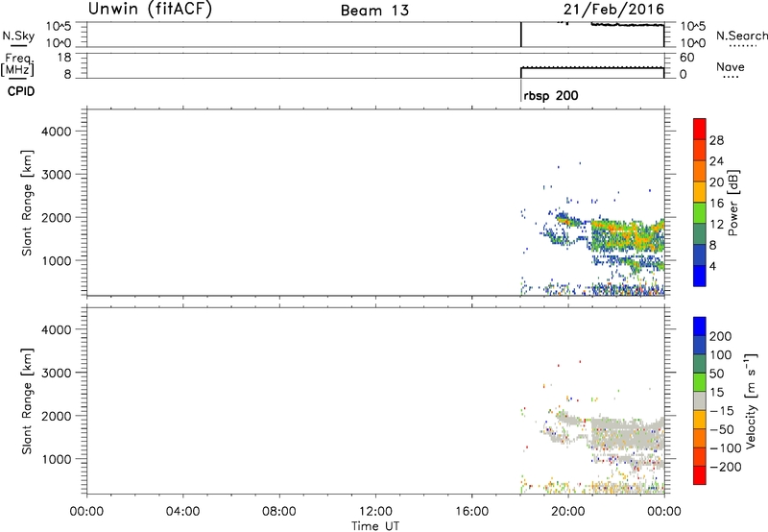Pick the blue top of the Velocity colorbar
Viewport: 768px width, 532px height.
click(x=700, y=326)
